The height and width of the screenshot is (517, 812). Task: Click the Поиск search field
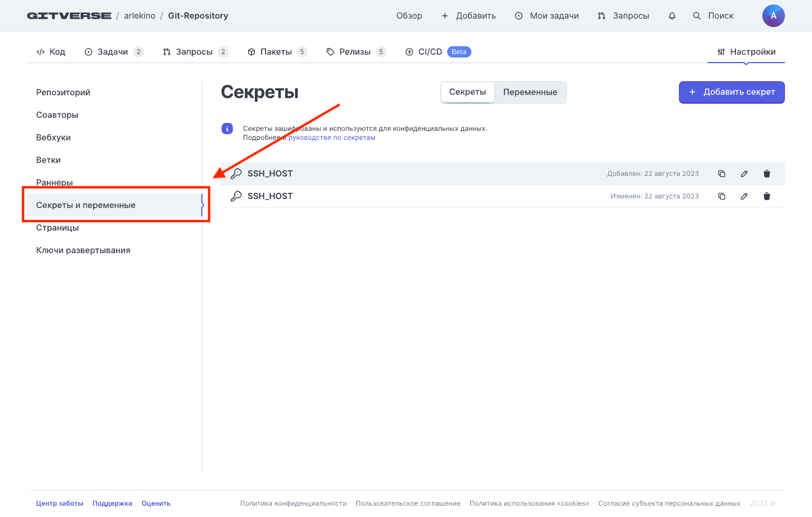coord(713,16)
